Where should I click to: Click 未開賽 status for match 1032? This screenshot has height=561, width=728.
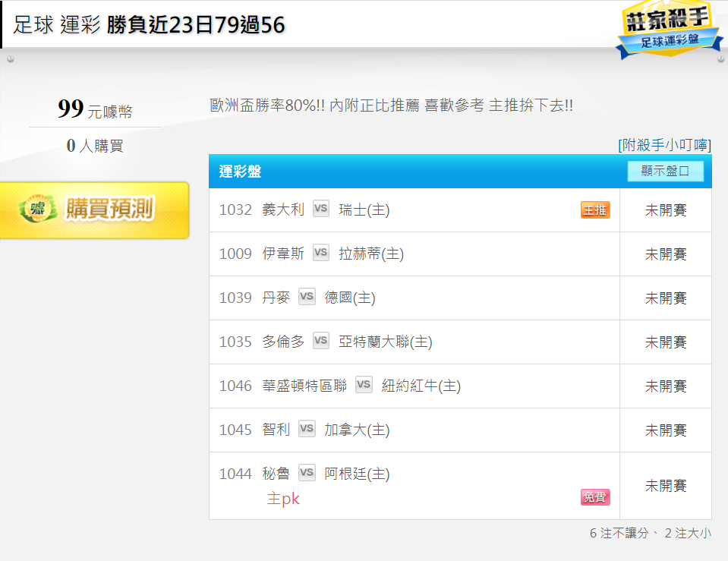666,210
